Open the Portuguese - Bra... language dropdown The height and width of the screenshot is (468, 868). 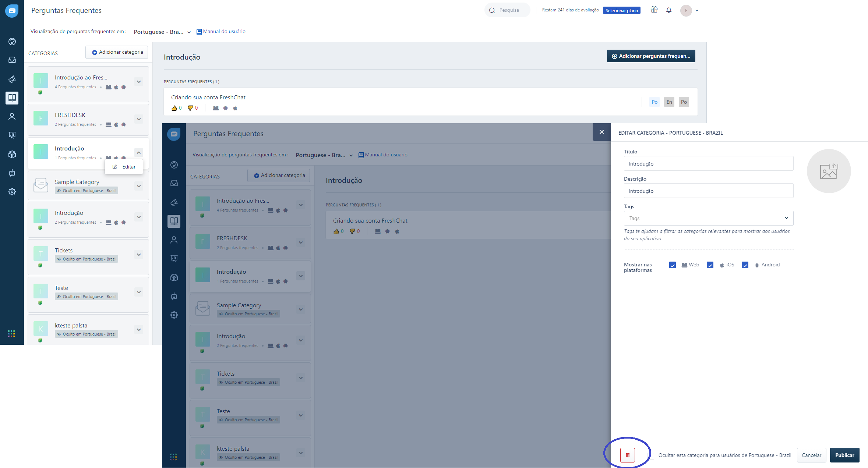click(x=162, y=32)
